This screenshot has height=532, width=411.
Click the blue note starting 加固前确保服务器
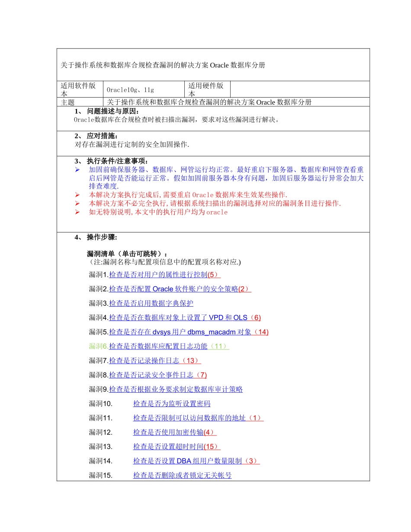[x=226, y=177]
